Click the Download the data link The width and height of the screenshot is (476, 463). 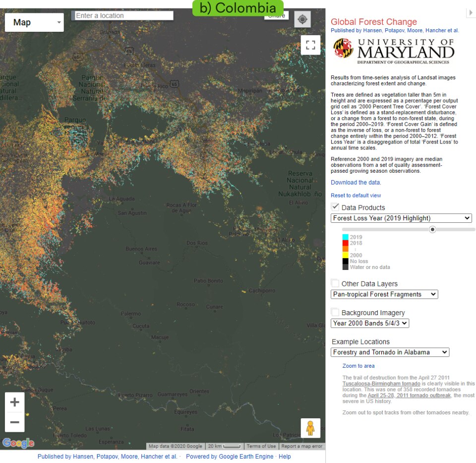(x=356, y=182)
